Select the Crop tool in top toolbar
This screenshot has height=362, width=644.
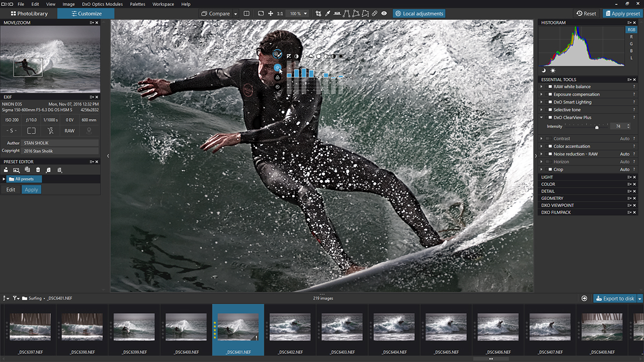point(319,13)
